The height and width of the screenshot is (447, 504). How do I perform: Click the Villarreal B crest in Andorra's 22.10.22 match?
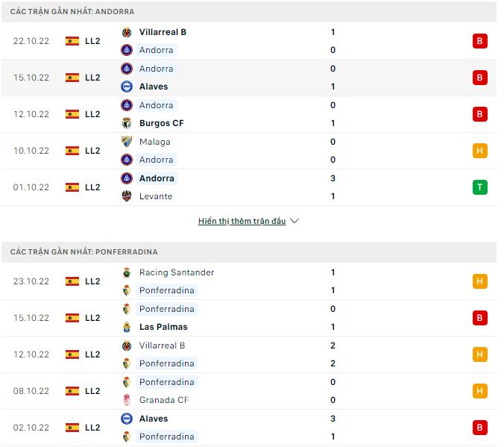pyautogui.click(x=127, y=32)
